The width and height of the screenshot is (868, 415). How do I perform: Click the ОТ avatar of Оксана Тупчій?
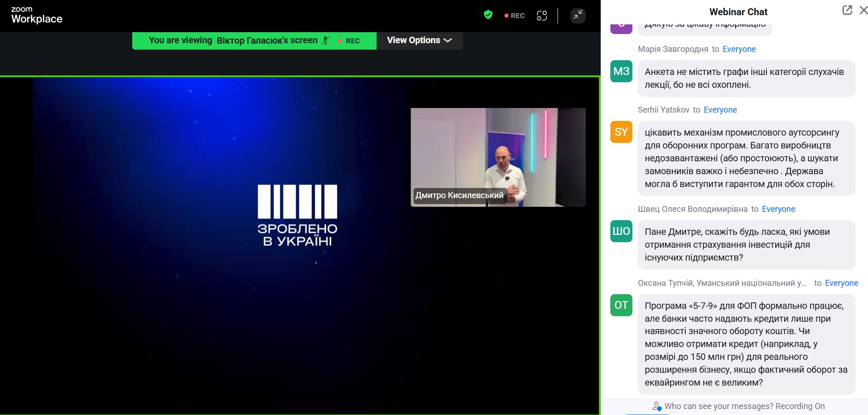[x=621, y=305]
